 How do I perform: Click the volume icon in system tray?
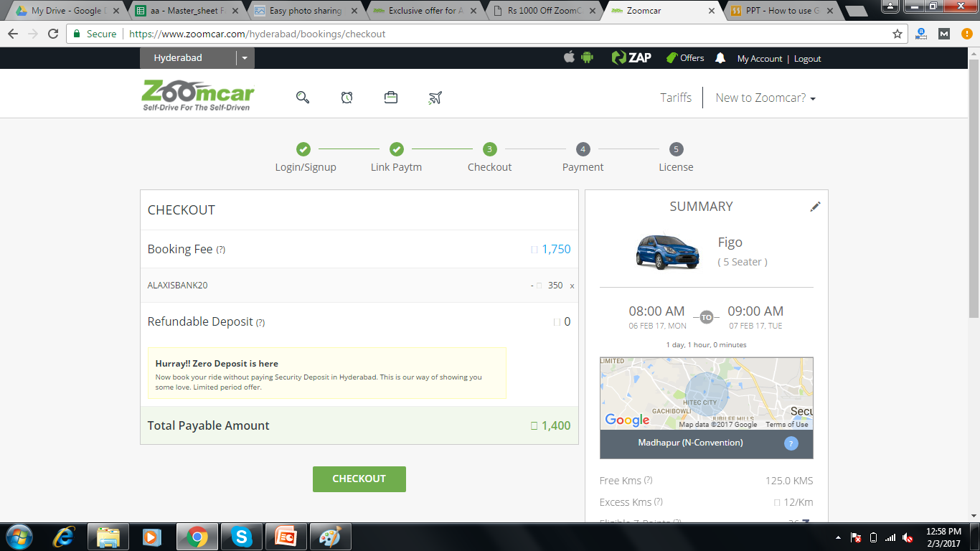coord(908,537)
